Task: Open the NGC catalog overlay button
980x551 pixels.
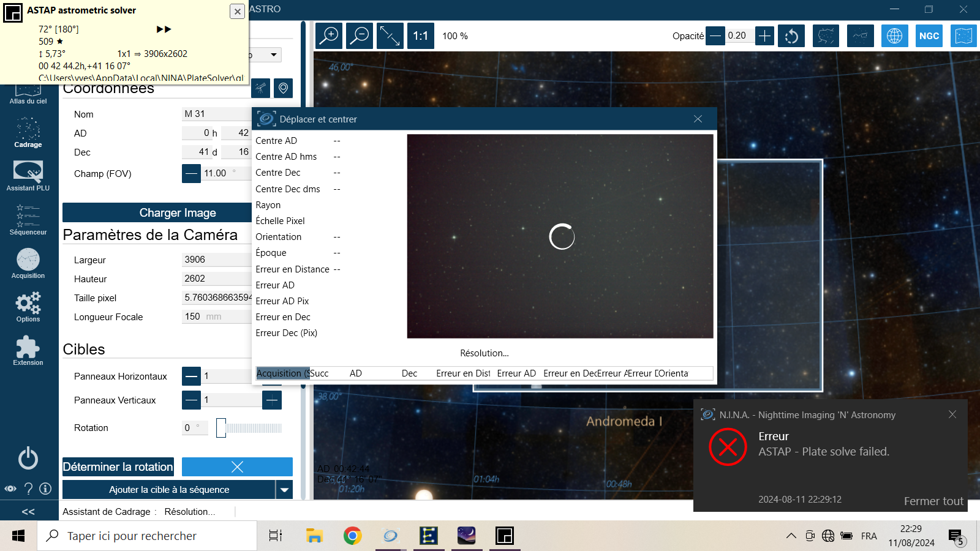Action: [929, 36]
